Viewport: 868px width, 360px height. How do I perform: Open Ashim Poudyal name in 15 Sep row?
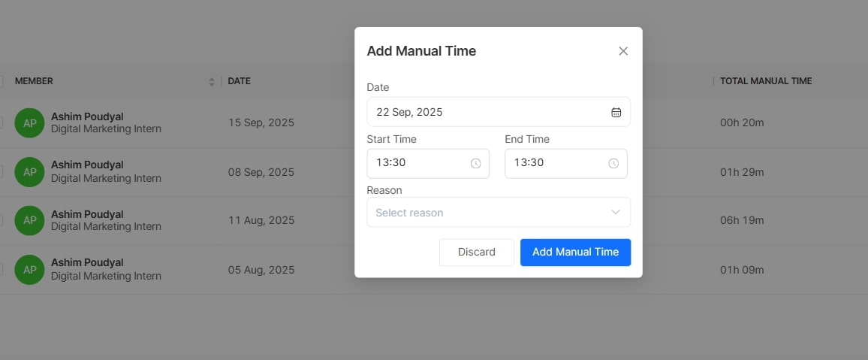pyautogui.click(x=87, y=116)
